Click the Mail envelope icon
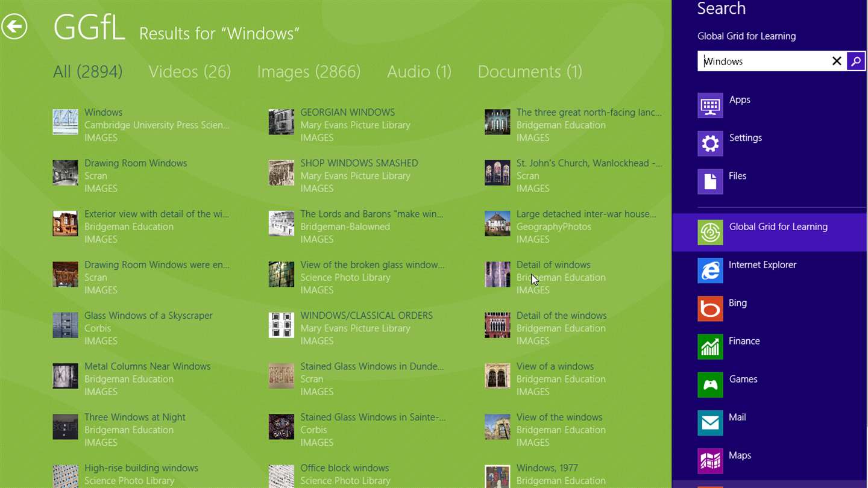This screenshot has width=868, height=488. [x=710, y=423]
